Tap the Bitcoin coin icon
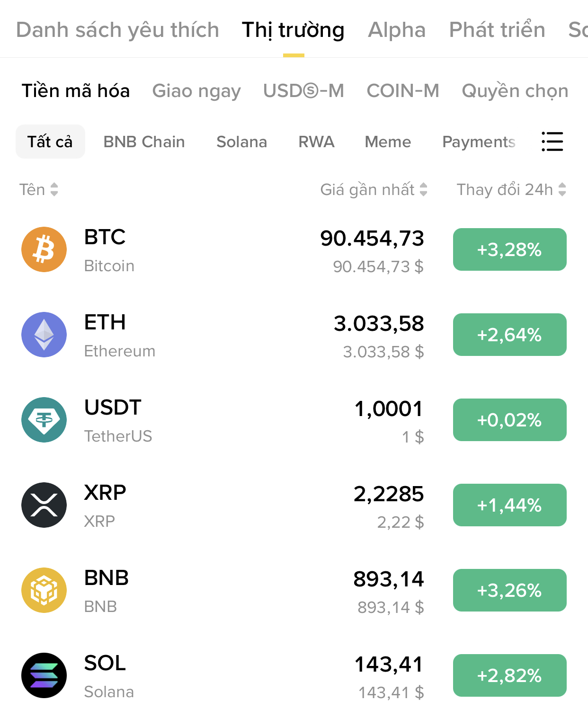 44,249
